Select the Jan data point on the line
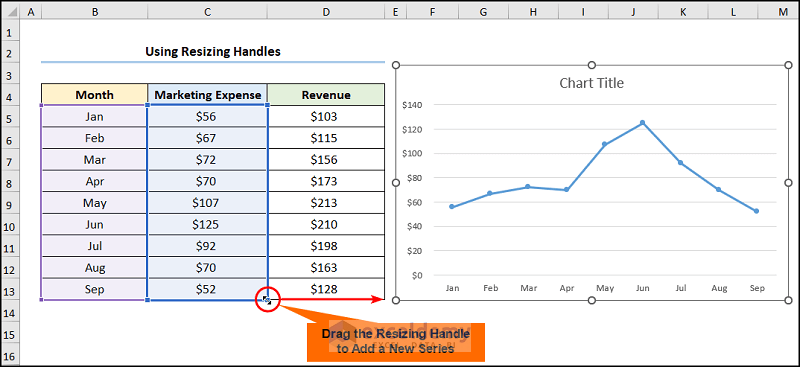 coord(452,207)
